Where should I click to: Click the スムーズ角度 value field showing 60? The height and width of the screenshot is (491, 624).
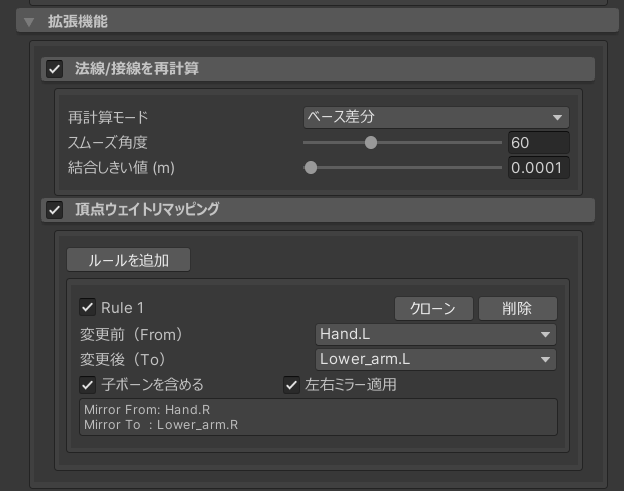[x=538, y=143]
